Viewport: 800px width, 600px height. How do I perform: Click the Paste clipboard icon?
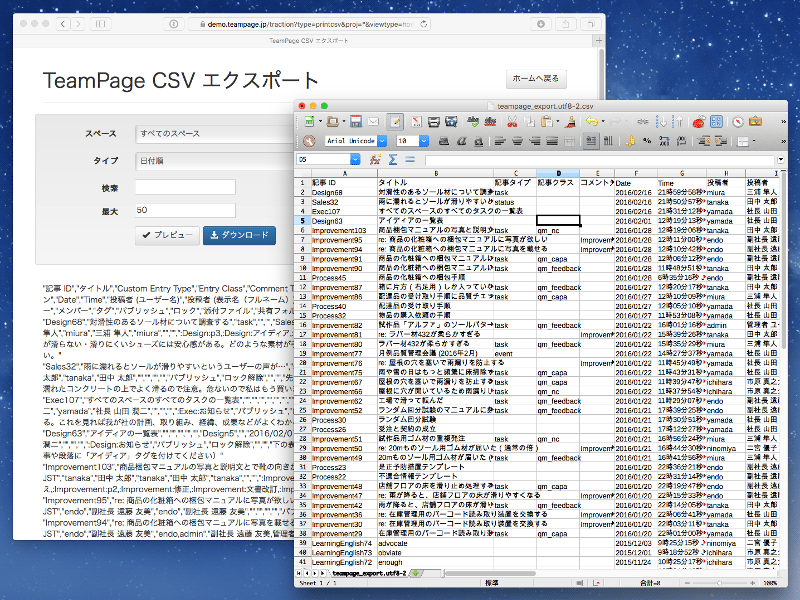tap(546, 121)
